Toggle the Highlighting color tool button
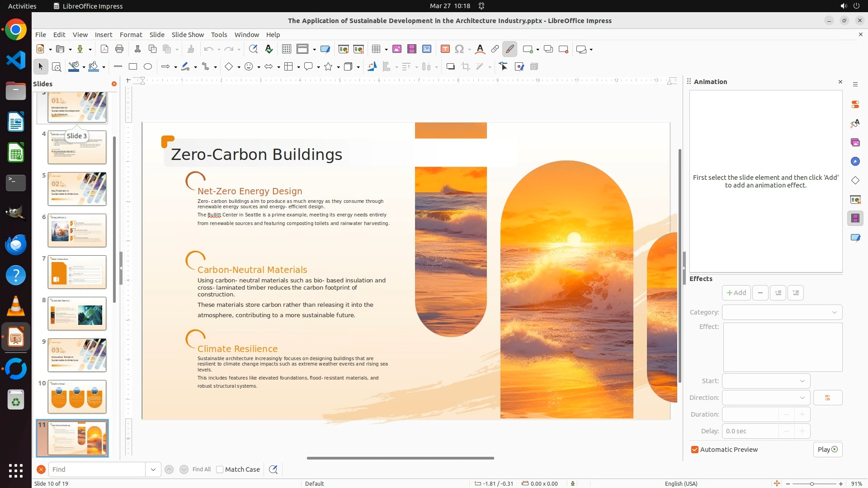The width and height of the screenshot is (868, 488). click(x=509, y=49)
